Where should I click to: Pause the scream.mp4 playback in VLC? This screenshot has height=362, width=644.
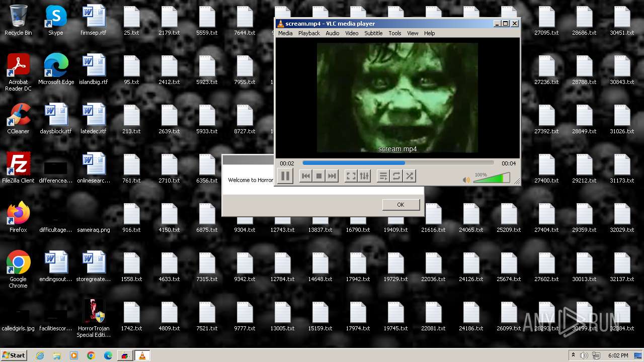coord(285,176)
